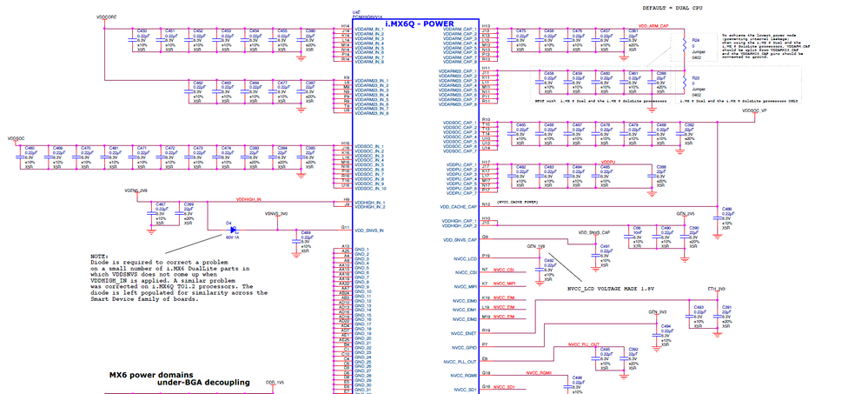Click the C458 reference designator
Viewport: 868px width, 394px height.
tap(548, 73)
